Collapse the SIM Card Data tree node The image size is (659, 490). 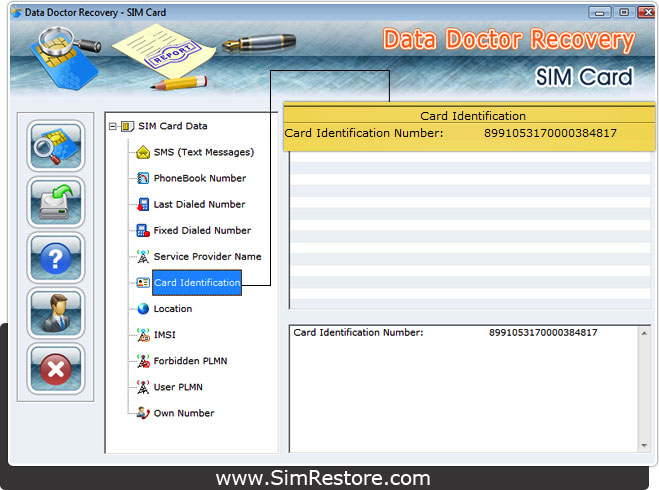coord(113,126)
